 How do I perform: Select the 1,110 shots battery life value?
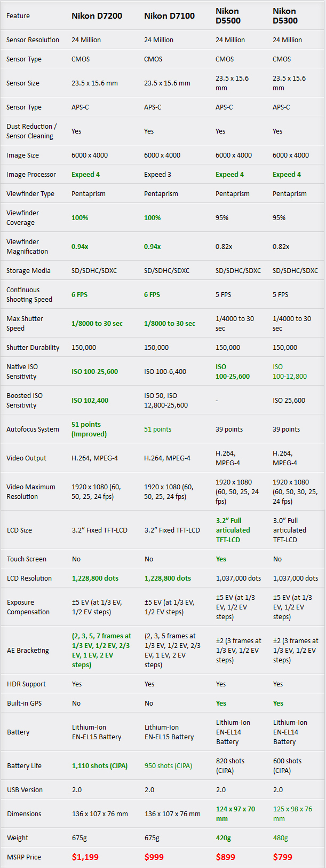tap(100, 766)
